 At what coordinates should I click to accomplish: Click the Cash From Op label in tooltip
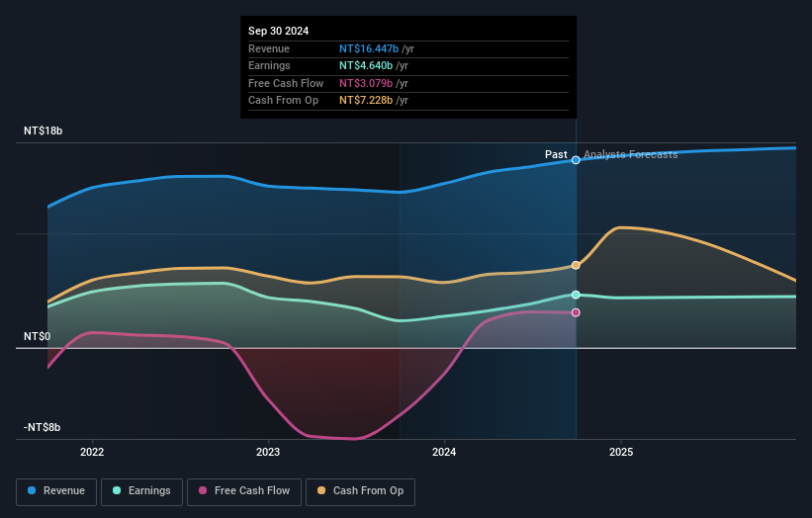283,101
